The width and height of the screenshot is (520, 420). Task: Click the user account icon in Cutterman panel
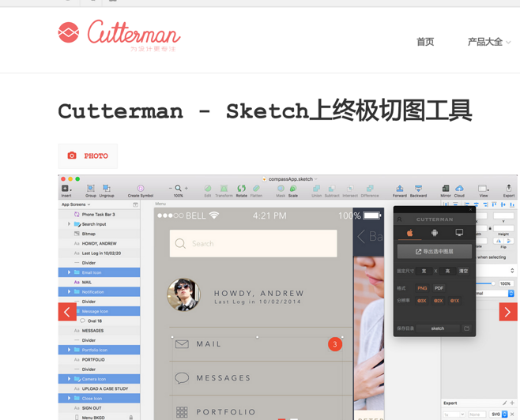click(400, 219)
